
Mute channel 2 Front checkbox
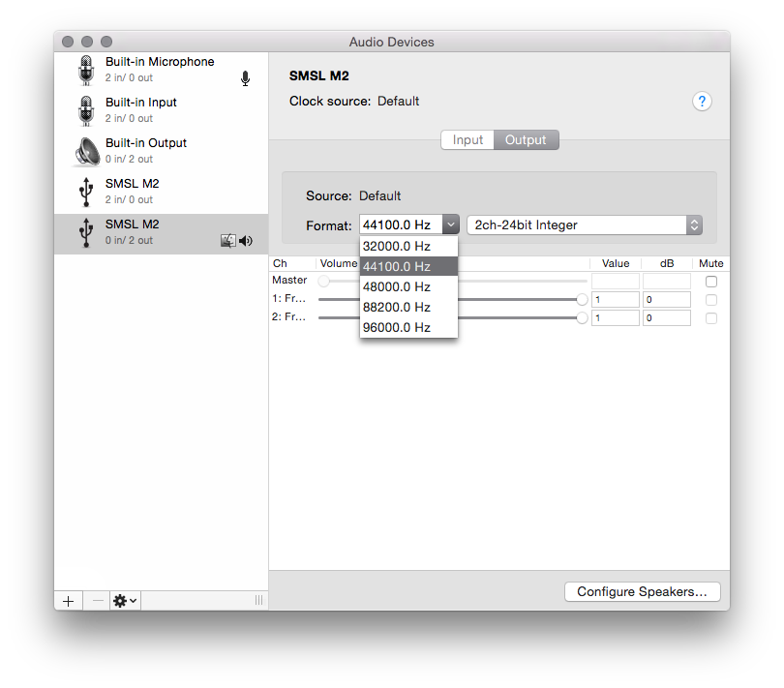(x=711, y=318)
